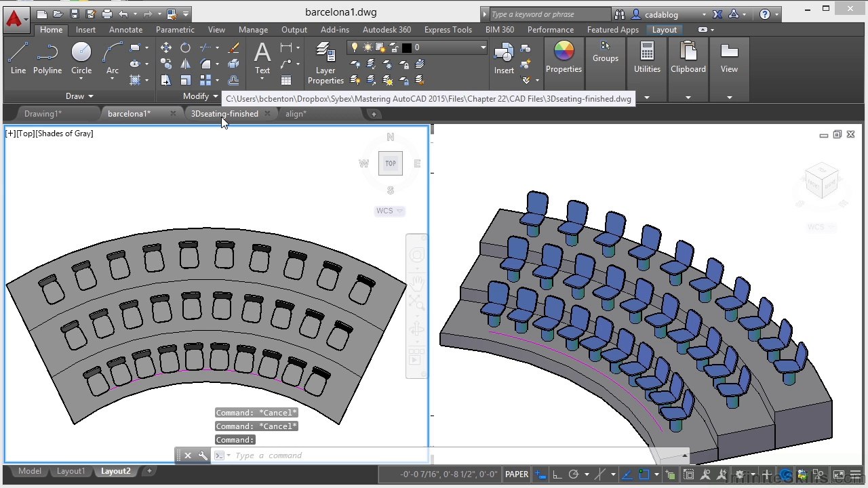Screen dimensions: 868x488
Task: Toggle polar tracking in status bar
Action: point(574,474)
